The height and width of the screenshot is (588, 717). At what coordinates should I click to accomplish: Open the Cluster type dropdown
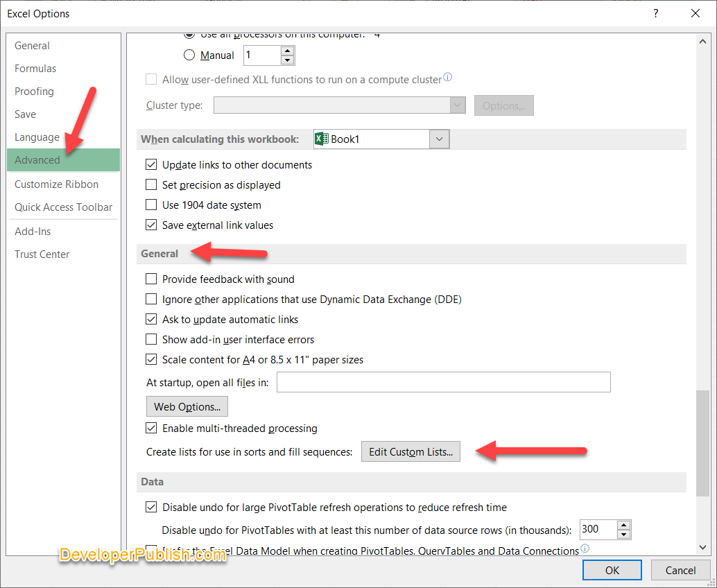tap(457, 105)
